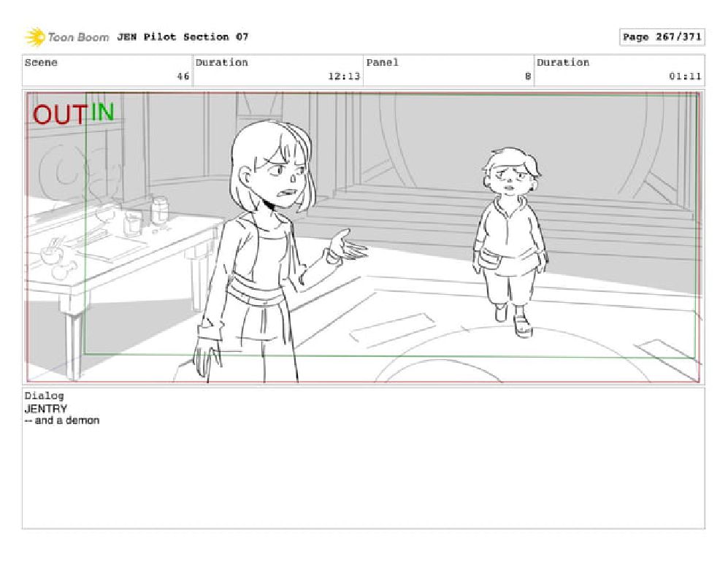Click the panel duration value 01:11
Image resolution: width=728 pixels, height=562 pixels.
[685, 76]
